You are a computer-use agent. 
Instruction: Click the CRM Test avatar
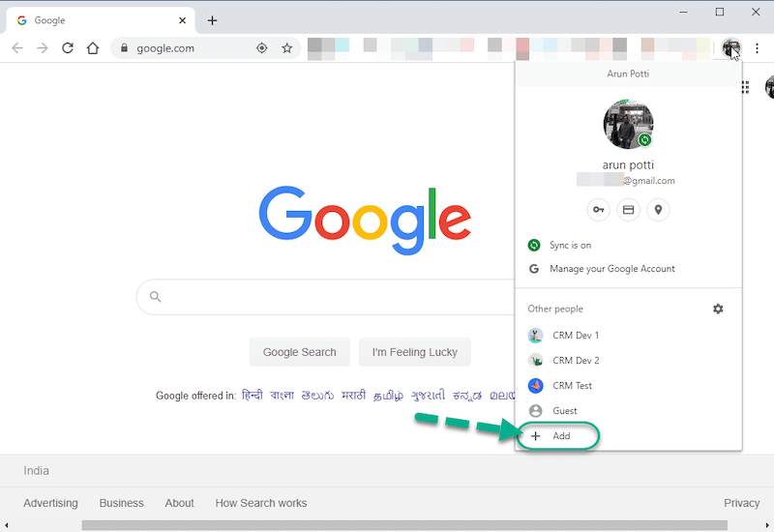[x=536, y=385]
